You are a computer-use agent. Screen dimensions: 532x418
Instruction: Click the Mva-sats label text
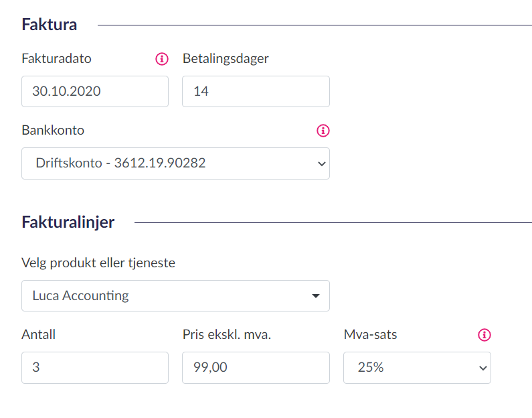[x=370, y=334]
